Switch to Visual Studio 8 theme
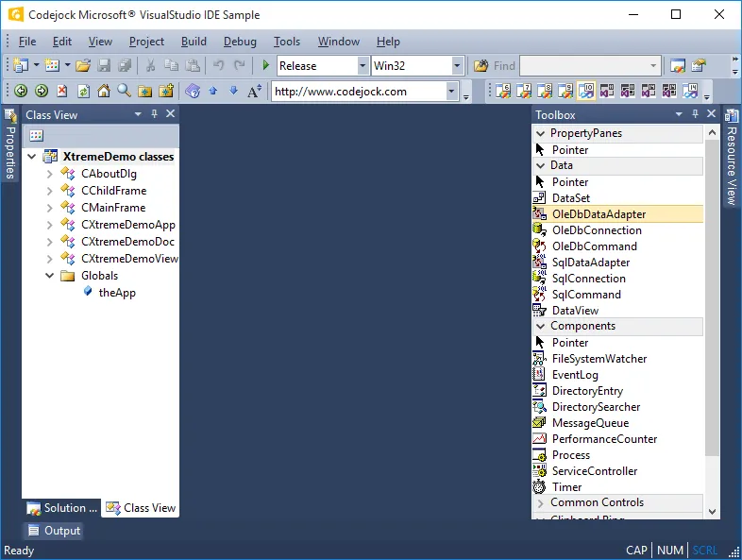This screenshot has width=742, height=560. (x=544, y=91)
